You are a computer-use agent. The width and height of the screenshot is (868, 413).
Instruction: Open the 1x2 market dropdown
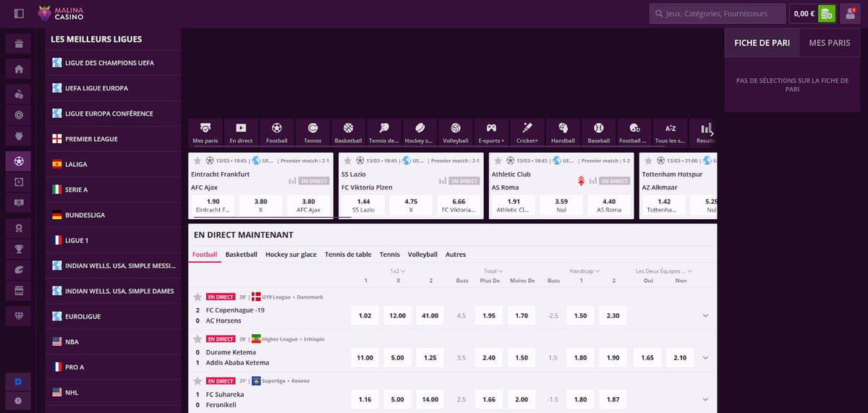(398, 271)
